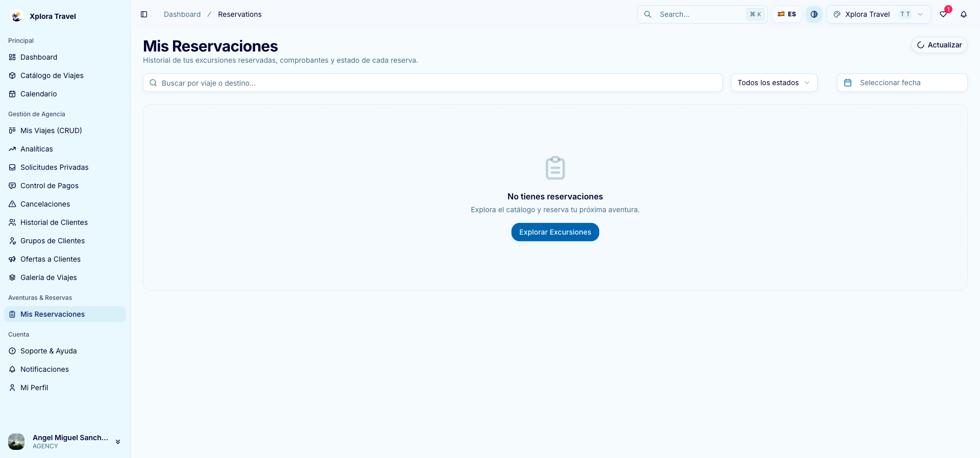Click the Control de Pagos icon
Viewport: 980px width, 458px height.
point(12,186)
